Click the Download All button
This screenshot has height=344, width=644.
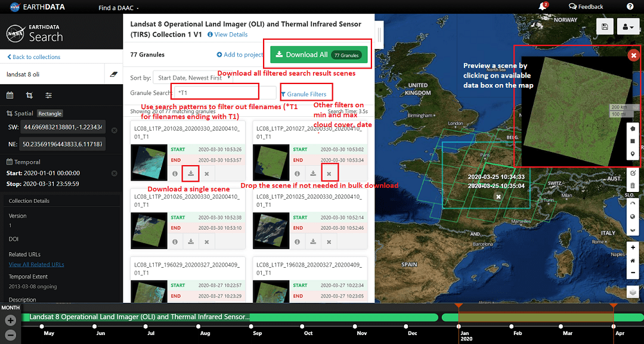click(x=318, y=55)
